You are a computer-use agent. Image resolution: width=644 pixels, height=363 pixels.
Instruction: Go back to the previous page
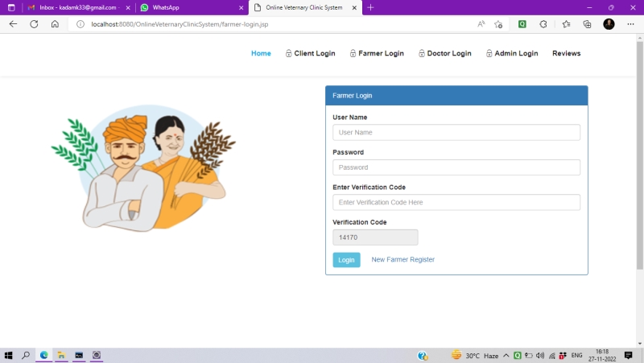(13, 24)
